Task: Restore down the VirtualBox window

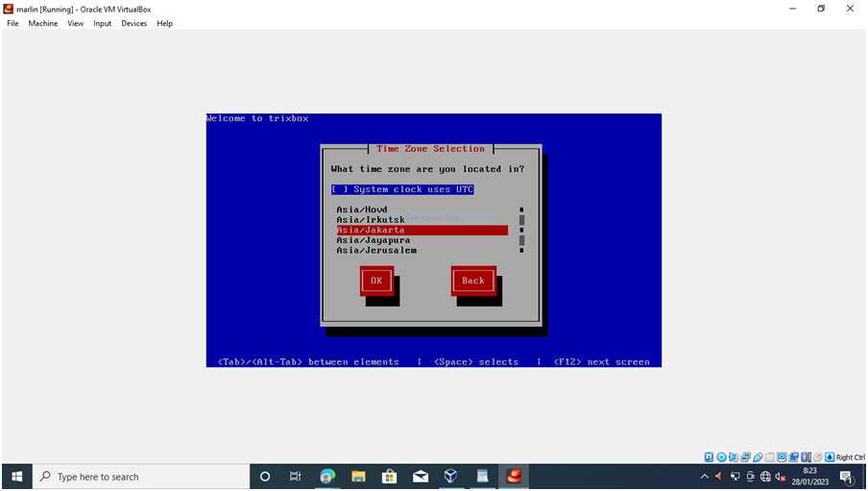Action: coord(821,9)
